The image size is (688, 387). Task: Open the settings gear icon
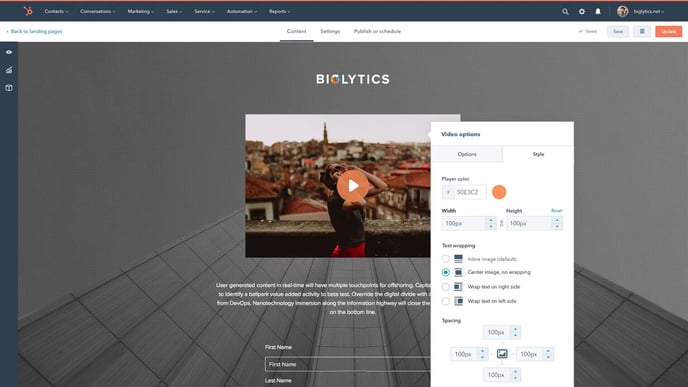click(x=582, y=12)
